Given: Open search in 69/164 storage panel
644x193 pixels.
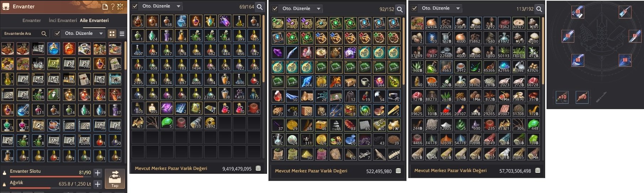Looking at the screenshot, I should [260, 6].
